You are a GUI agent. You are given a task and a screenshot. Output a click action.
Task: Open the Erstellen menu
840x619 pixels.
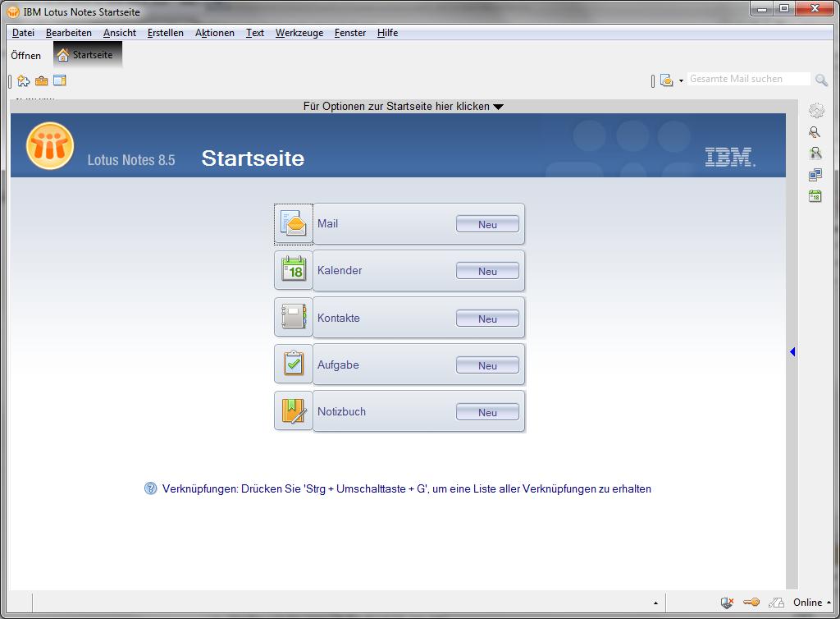(x=165, y=33)
